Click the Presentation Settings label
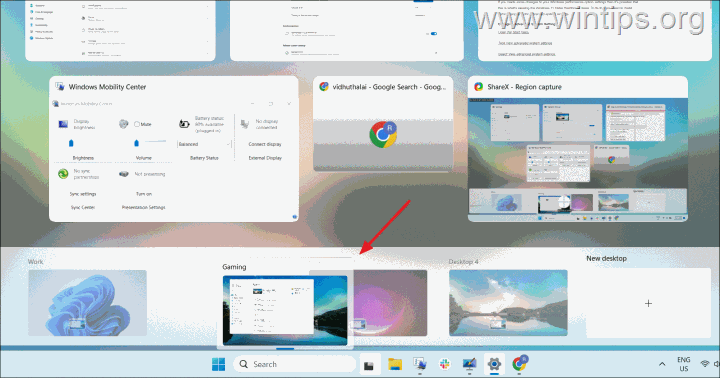 (143, 208)
